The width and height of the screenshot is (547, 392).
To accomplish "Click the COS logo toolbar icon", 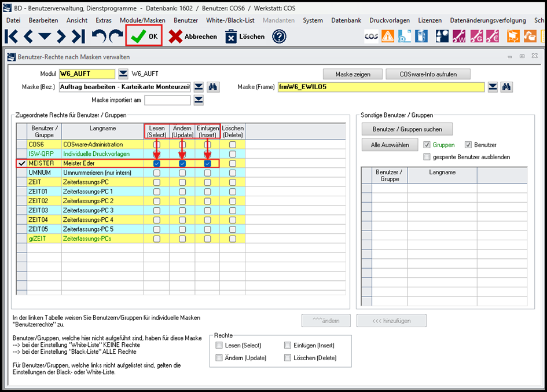I will tap(371, 36).
